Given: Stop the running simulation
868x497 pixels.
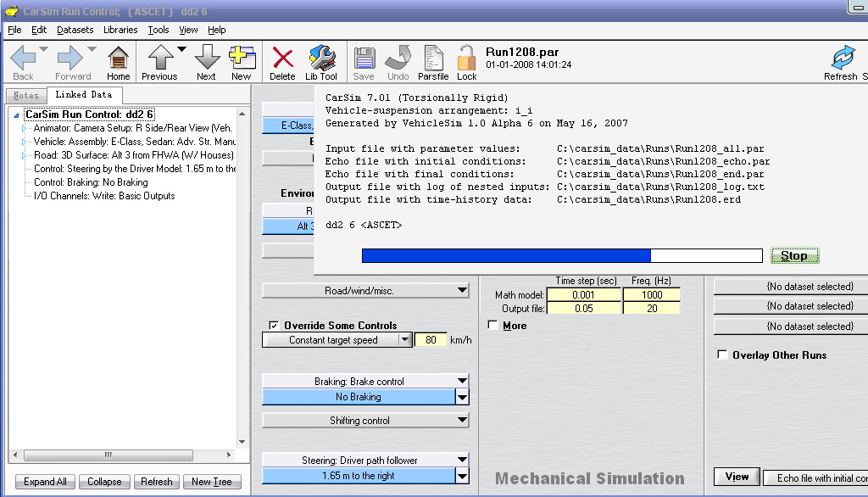Looking at the screenshot, I should point(794,255).
